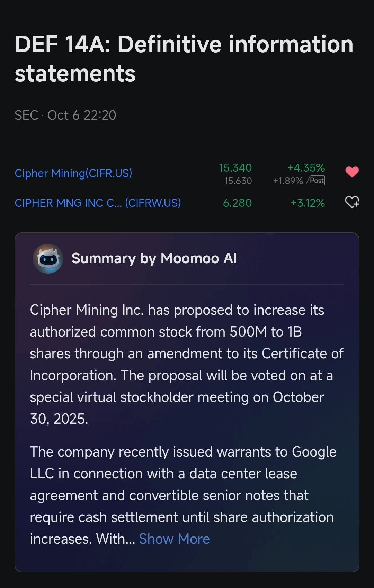Tap the heart-plus watchlist icon beside CIFRW.US
This screenshot has width=374, height=588.
point(353,203)
